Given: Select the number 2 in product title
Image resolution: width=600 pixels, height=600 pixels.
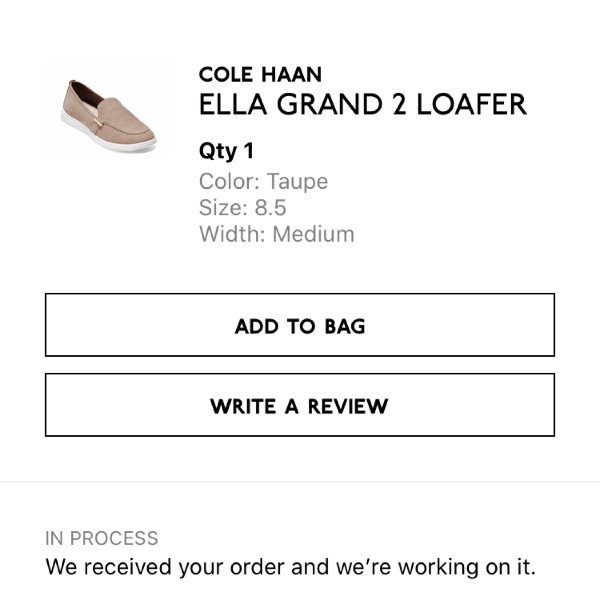Looking at the screenshot, I should (399, 104).
